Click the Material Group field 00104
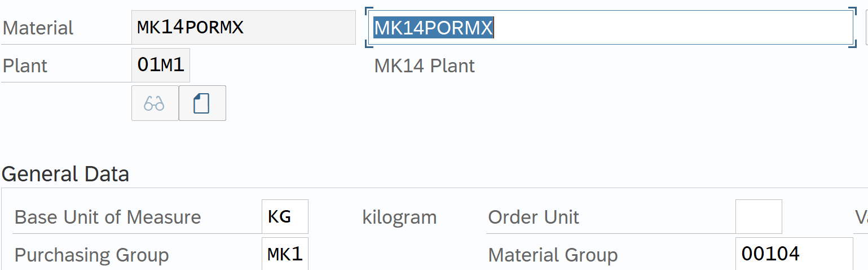 (x=794, y=255)
